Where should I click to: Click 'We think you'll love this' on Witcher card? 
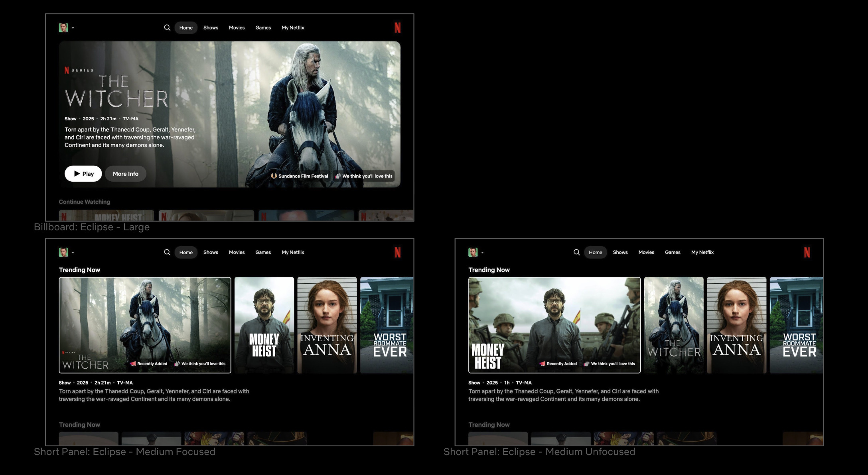pyautogui.click(x=200, y=364)
